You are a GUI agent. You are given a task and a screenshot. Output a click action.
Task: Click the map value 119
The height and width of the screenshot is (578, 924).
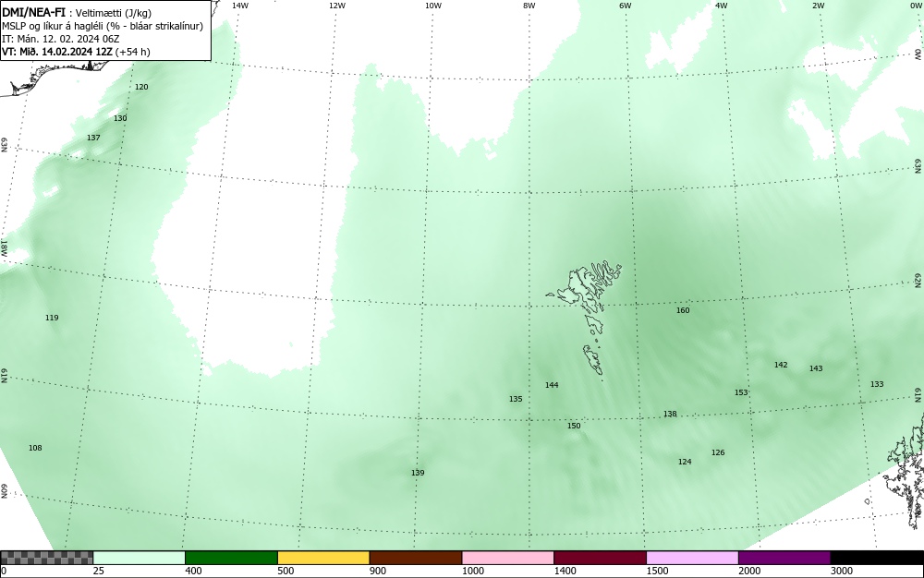click(x=52, y=318)
